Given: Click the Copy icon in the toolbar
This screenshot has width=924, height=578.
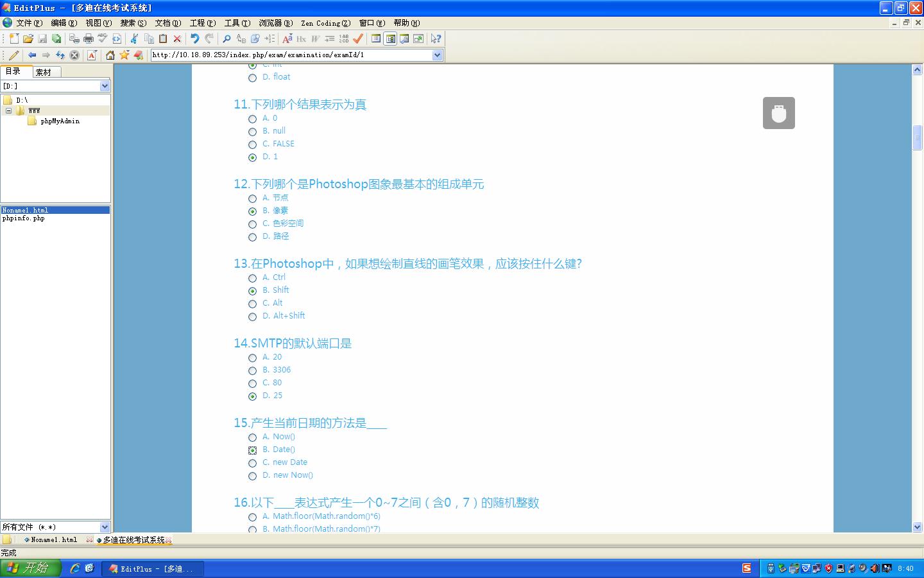Looking at the screenshot, I should click(x=148, y=39).
